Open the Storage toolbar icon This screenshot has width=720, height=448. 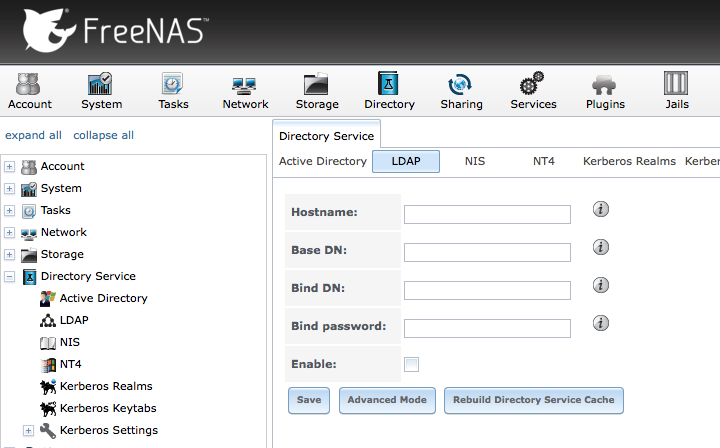(316, 84)
